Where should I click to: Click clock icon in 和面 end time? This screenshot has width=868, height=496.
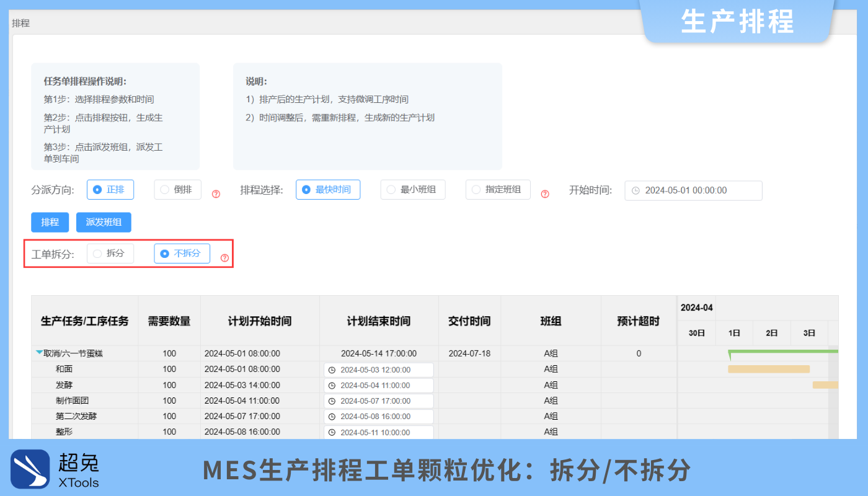pyautogui.click(x=332, y=370)
